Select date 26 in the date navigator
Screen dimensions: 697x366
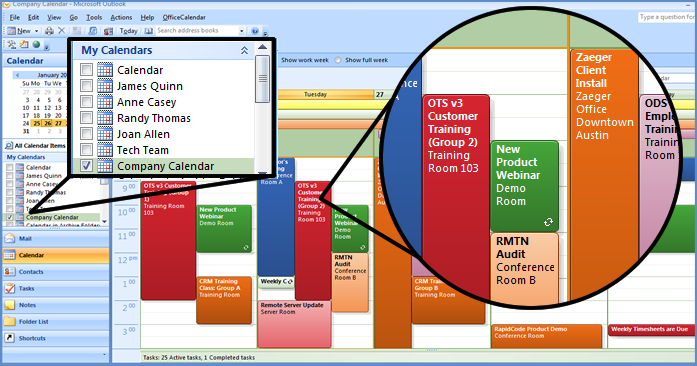click(47, 123)
